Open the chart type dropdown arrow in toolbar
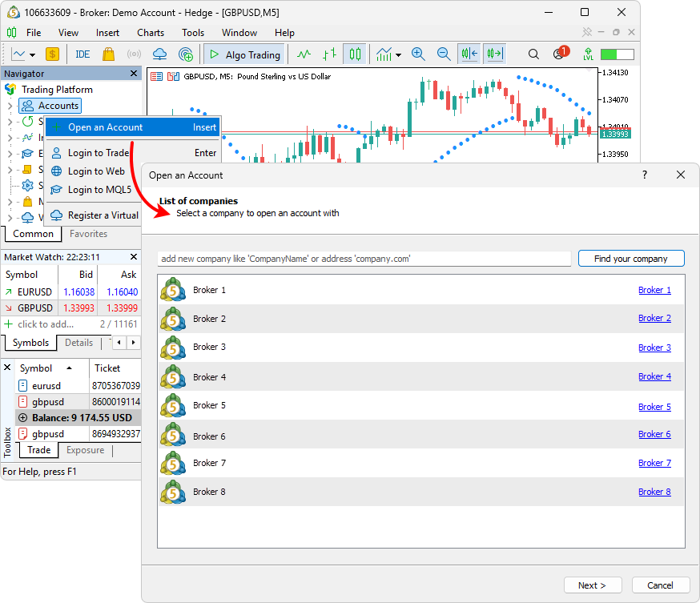Image resolution: width=700 pixels, height=603 pixels. [x=32, y=55]
